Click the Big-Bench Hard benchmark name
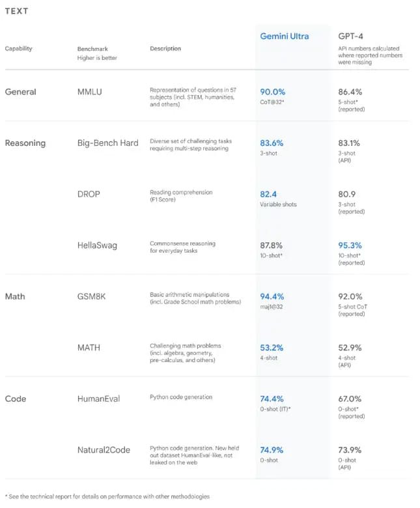The width and height of the screenshot is (420, 508). click(x=107, y=143)
